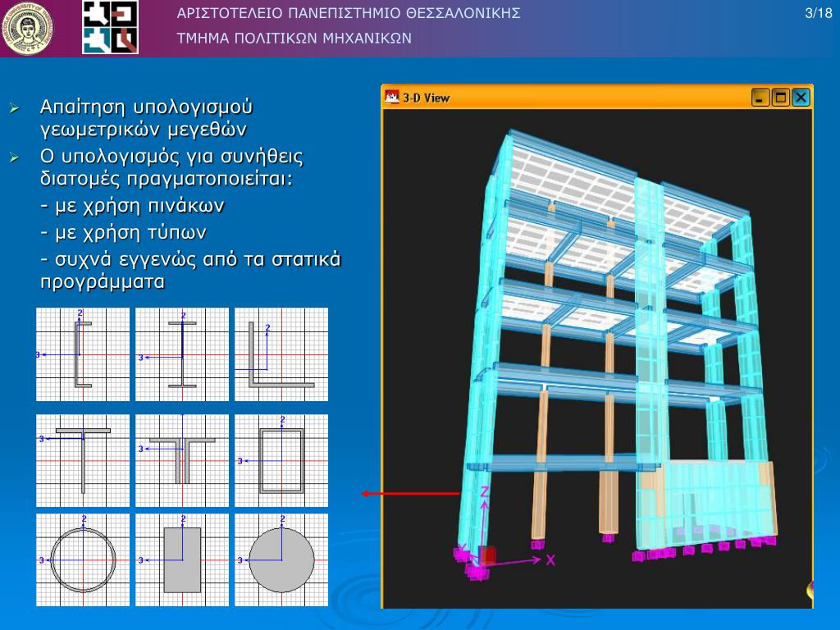840x630 pixels.
Task: Close the 3-D View window
Action: pos(801,98)
